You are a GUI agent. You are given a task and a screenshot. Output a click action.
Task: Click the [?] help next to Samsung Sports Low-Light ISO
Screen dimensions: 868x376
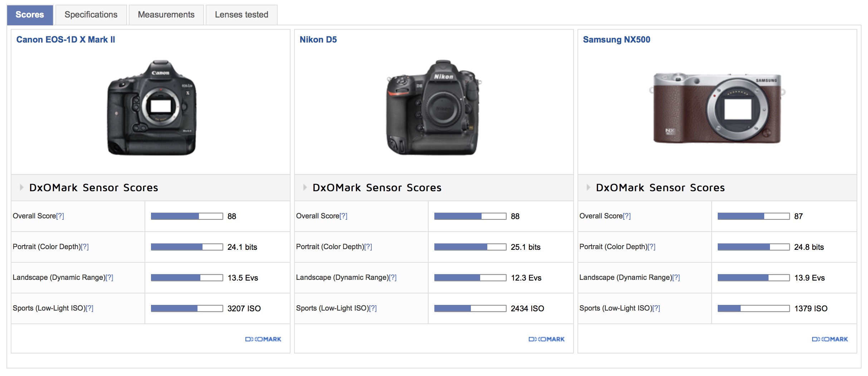tap(656, 308)
